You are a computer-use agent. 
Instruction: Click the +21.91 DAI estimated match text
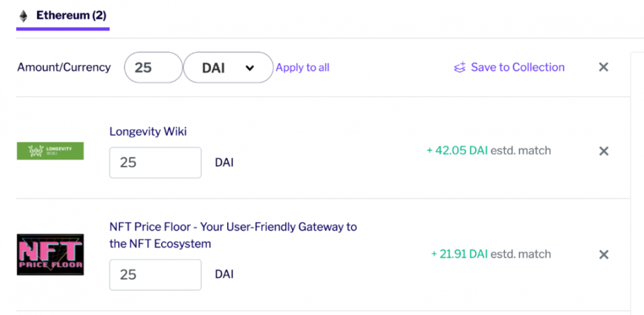tap(491, 254)
